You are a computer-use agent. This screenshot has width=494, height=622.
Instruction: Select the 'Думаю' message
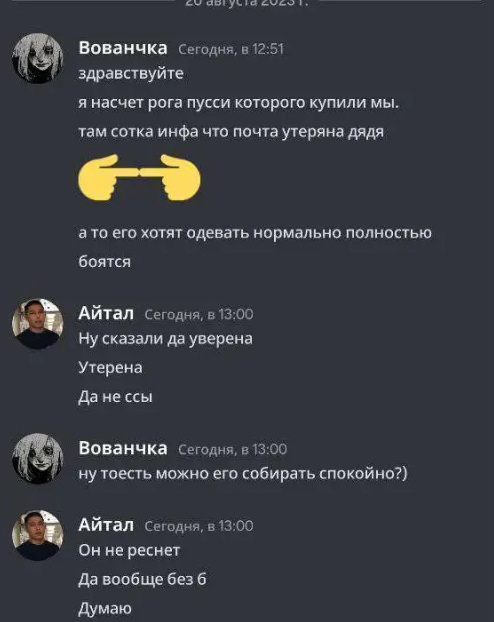[105, 609]
